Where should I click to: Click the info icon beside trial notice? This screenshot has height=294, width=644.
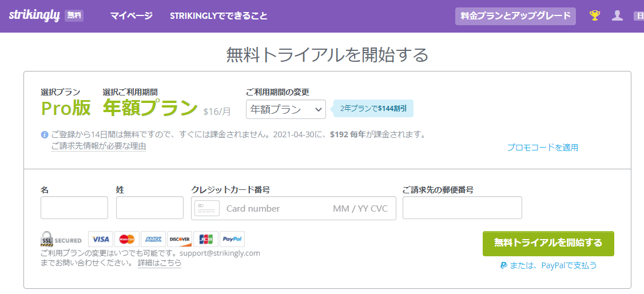45,134
